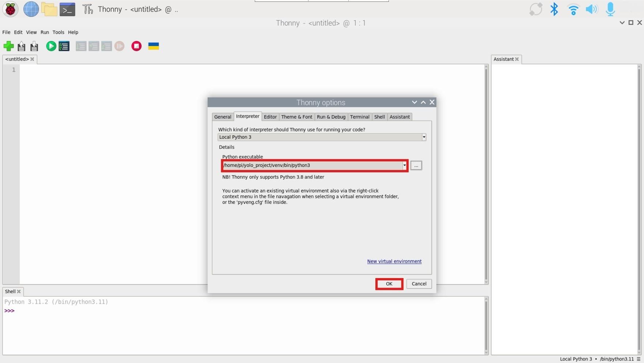644x363 pixels.
Task: Launch the web browser globe icon
Action: 31,9
